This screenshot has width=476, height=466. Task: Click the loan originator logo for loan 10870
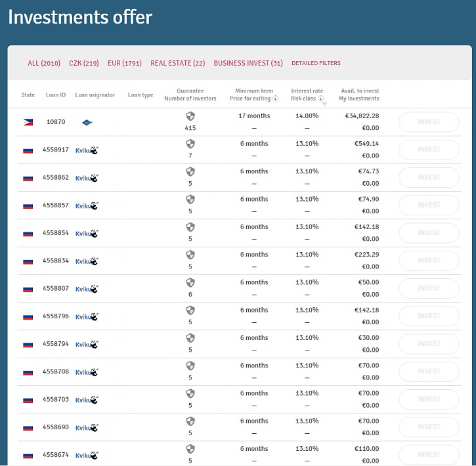point(87,123)
